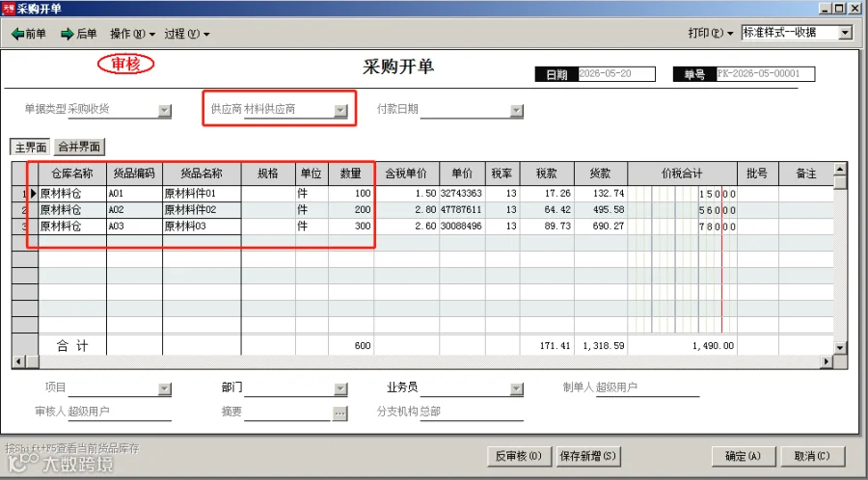Click tax-inclusive price cell 1.50
Image resolution: width=868 pixels, height=480 pixels.
(406, 194)
